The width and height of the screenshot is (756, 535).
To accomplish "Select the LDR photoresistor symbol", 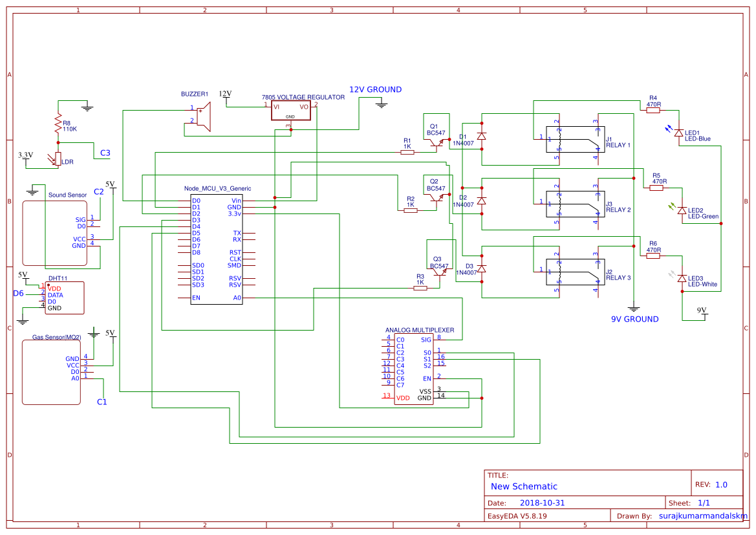I will click(58, 158).
